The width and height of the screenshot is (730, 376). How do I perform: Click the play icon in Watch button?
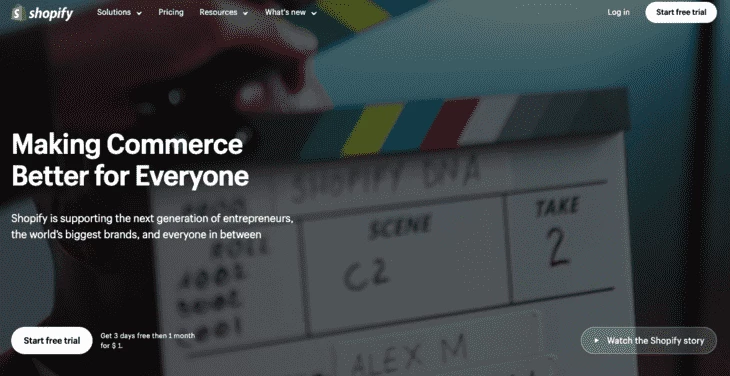point(596,341)
